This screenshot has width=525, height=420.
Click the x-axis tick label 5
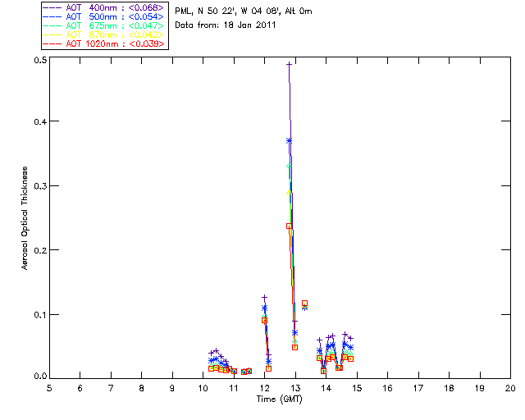49,389
